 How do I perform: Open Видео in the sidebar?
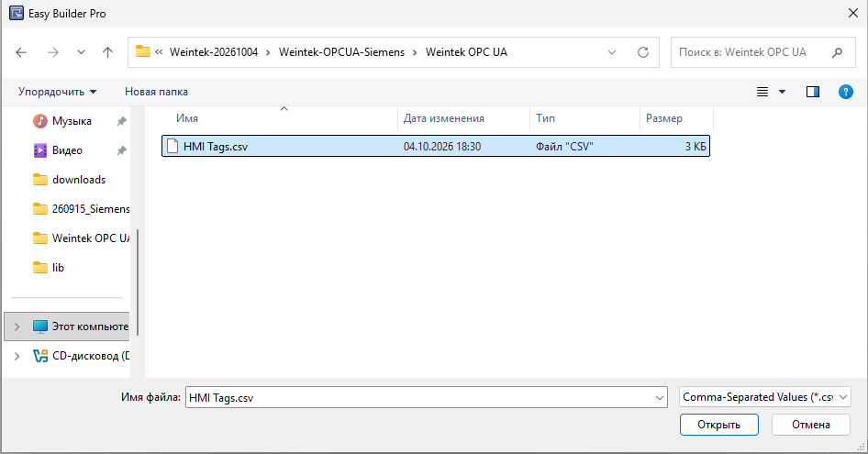click(67, 150)
